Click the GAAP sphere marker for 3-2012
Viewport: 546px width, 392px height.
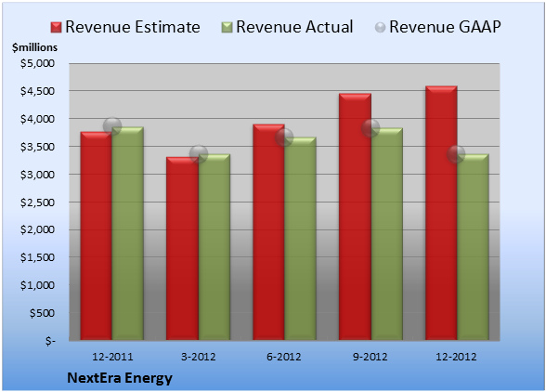199,154
